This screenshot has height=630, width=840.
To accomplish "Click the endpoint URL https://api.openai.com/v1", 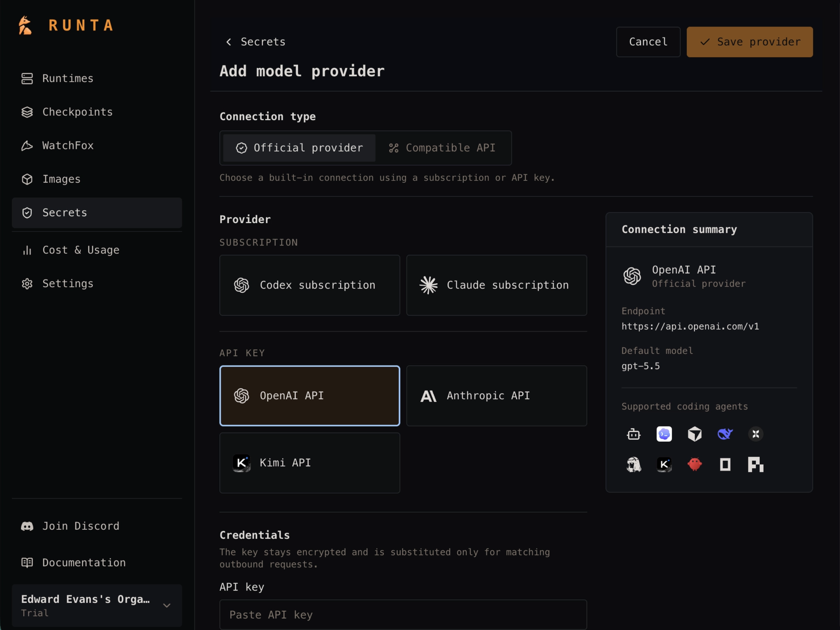I will (x=690, y=326).
